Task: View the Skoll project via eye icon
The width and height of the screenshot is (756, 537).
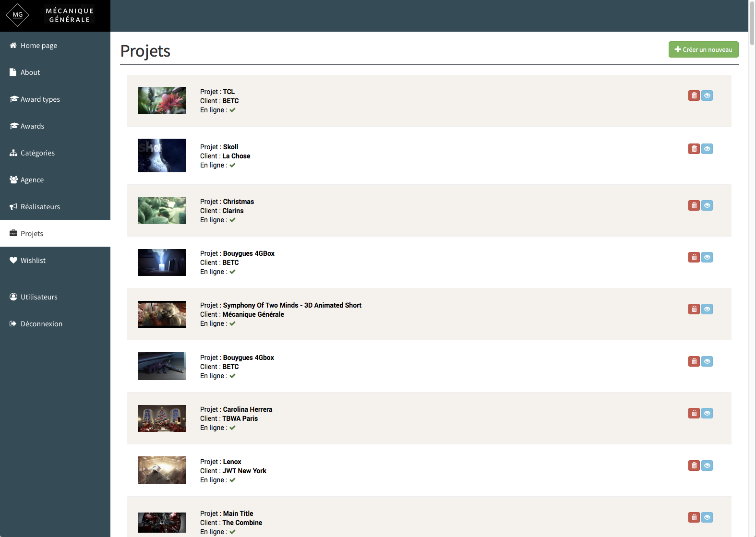Action: pos(707,149)
